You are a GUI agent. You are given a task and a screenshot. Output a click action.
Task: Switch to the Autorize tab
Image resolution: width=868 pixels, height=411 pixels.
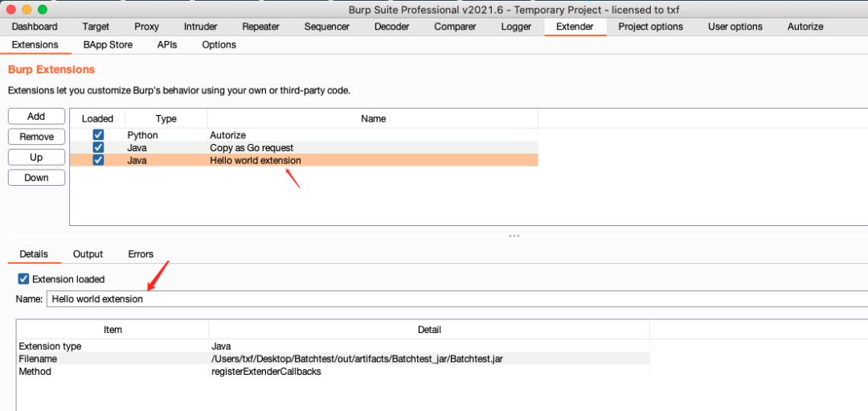click(x=805, y=27)
